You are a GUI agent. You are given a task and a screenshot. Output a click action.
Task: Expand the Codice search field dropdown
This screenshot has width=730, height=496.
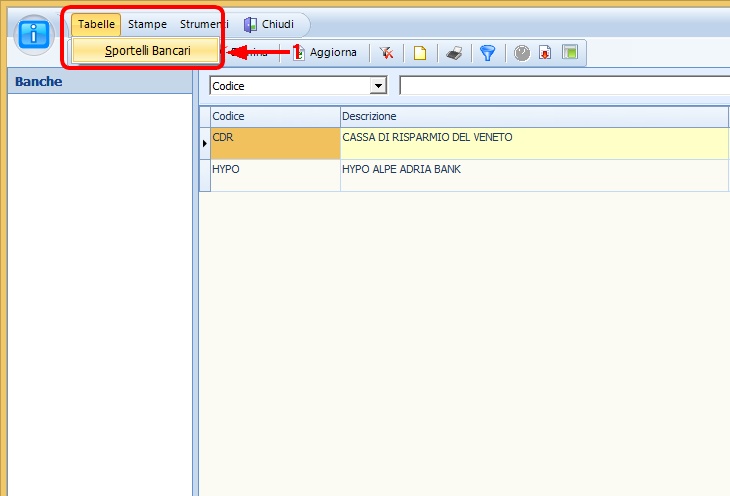[x=378, y=86]
